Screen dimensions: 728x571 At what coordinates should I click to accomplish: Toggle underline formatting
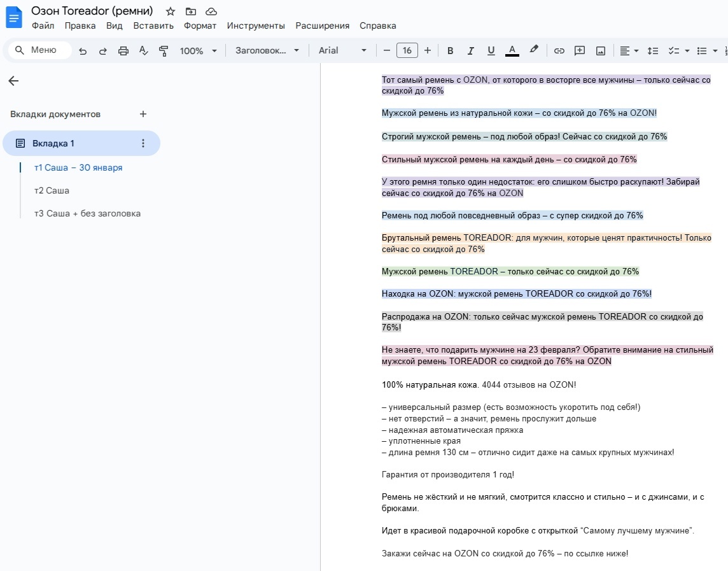point(491,51)
